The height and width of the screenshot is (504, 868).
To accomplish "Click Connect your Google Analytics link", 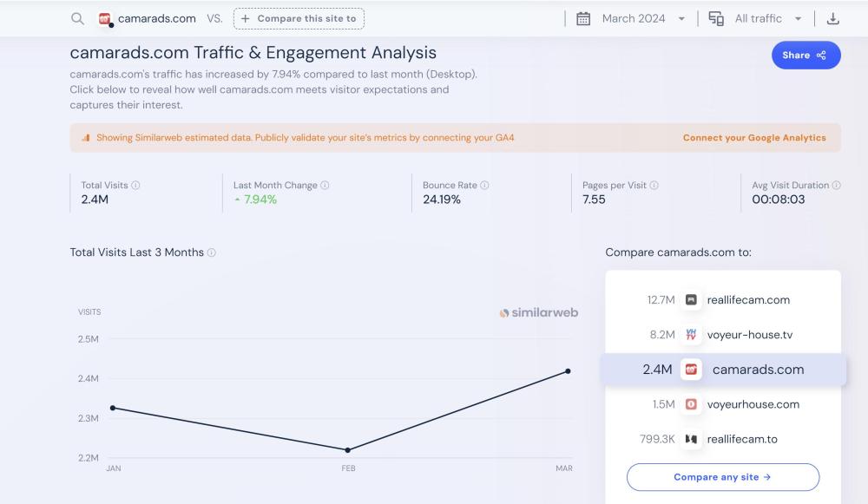I will 754,138.
